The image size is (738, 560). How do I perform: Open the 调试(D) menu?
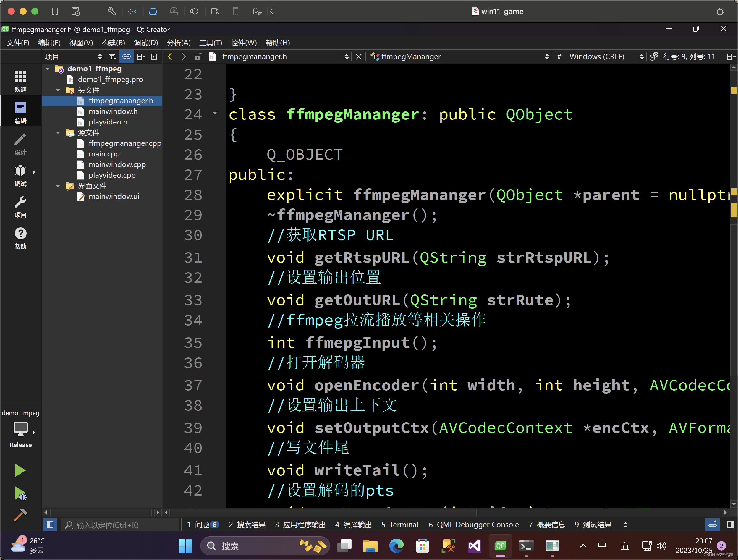click(x=145, y=43)
